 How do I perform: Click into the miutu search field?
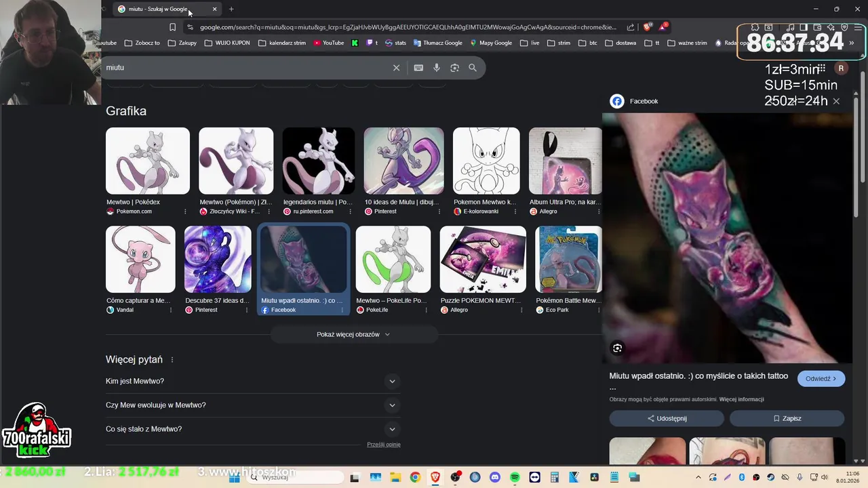(248, 68)
